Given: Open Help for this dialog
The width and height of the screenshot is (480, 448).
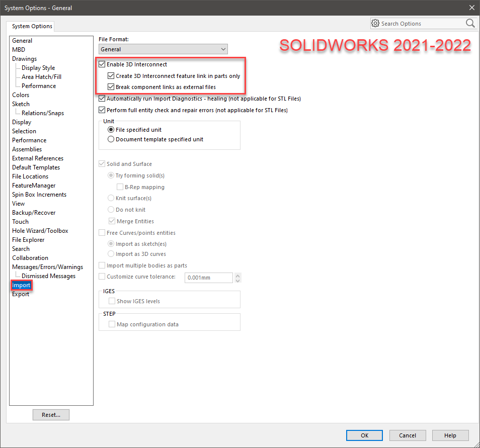Looking at the screenshot, I should click(450, 435).
